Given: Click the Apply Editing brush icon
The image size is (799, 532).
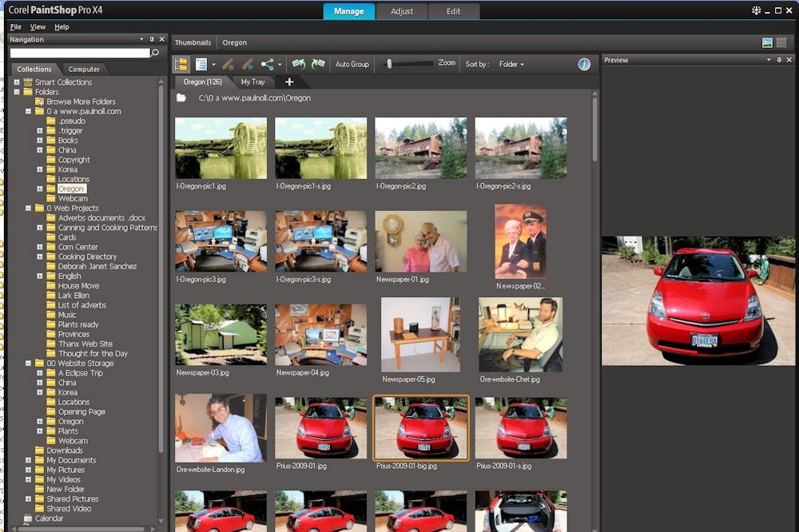Looking at the screenshot, I should point(248,64).
